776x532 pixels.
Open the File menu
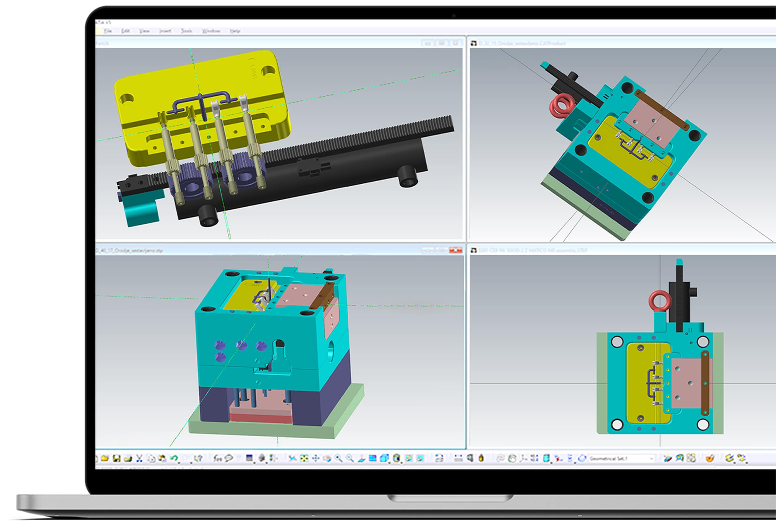point(108,31)
